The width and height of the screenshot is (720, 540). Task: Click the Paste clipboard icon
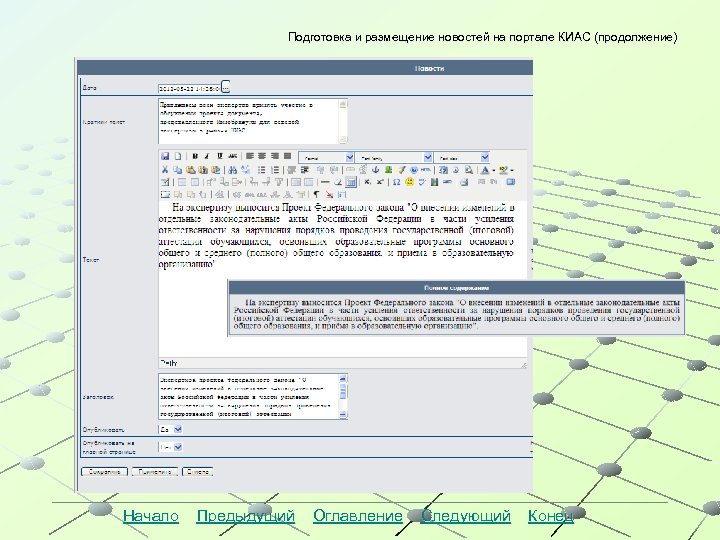190,170
